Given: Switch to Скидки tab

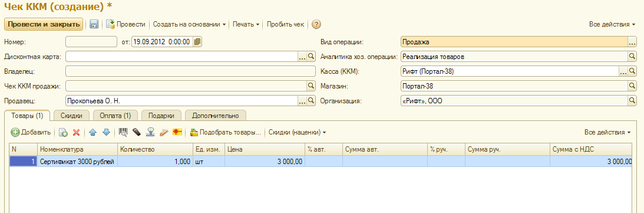Looking at the screenshot, I should pos(71,116).
